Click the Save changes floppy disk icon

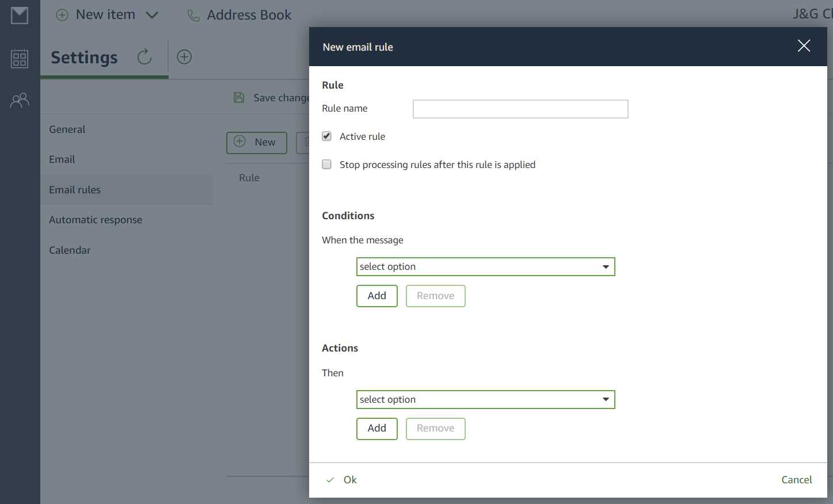click(239, 98)
